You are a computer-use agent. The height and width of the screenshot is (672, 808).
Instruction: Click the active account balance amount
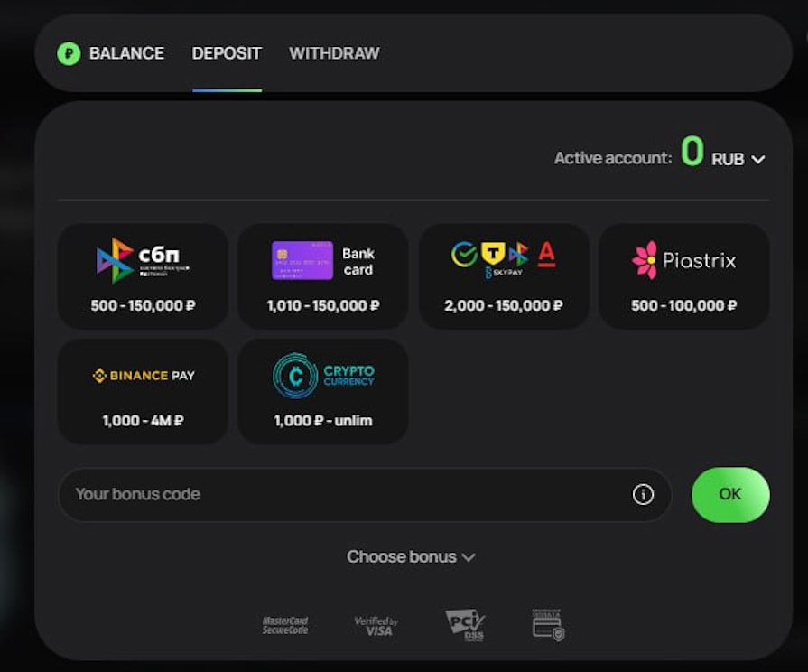point(692,153)
